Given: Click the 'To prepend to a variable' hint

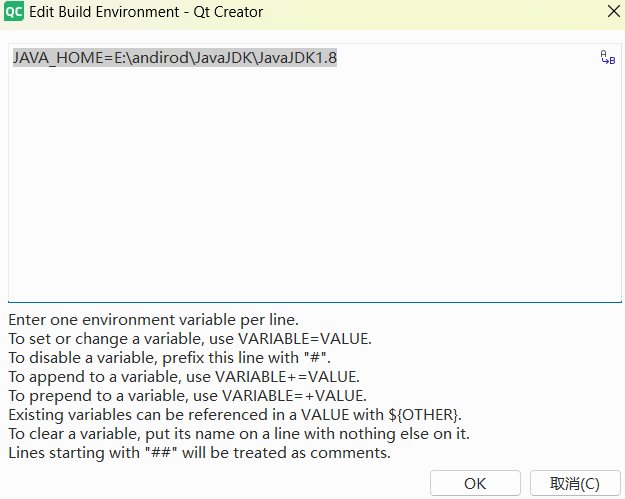Looking at the screenshot, I should (x=188, y=396).
